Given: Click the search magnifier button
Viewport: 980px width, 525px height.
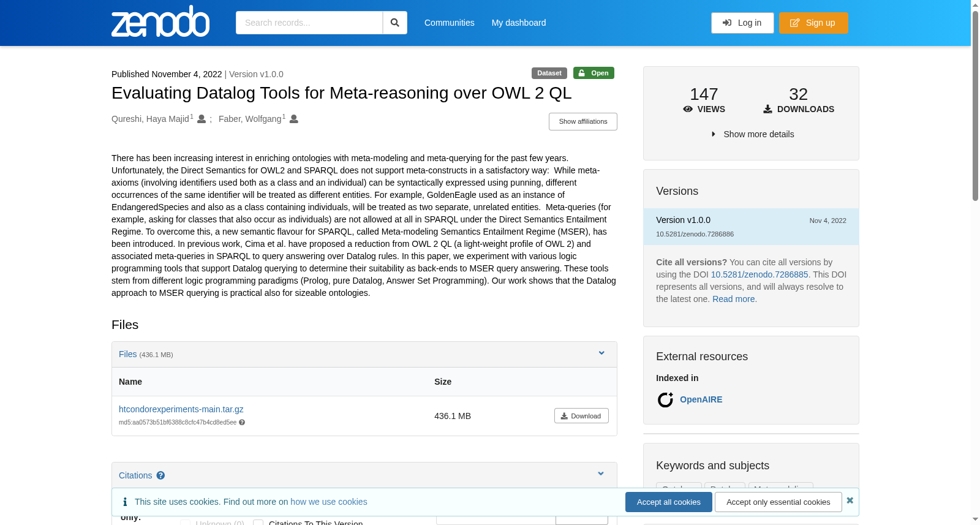Looking at the screenshot, I should point(395,23).
